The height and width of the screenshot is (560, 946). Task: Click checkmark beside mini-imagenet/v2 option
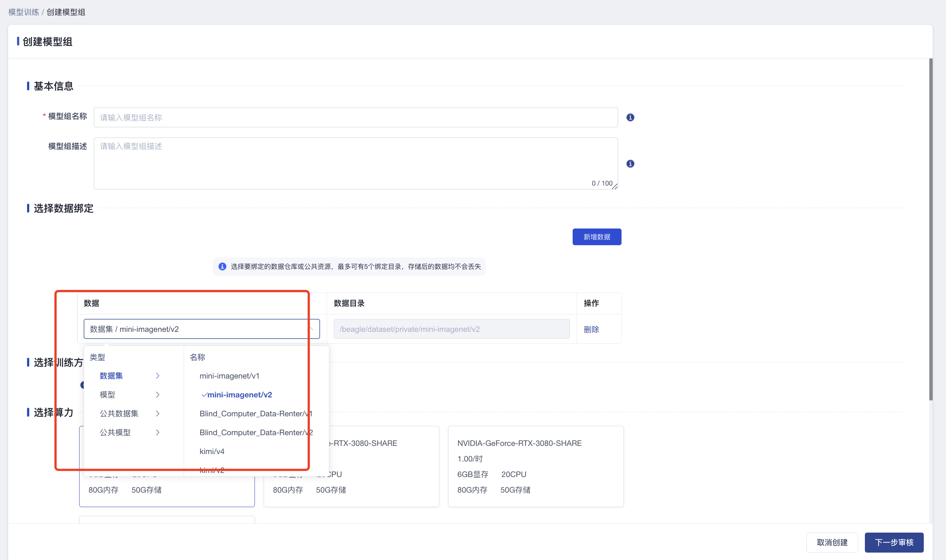pyautogui.click(x=204, y=395)
